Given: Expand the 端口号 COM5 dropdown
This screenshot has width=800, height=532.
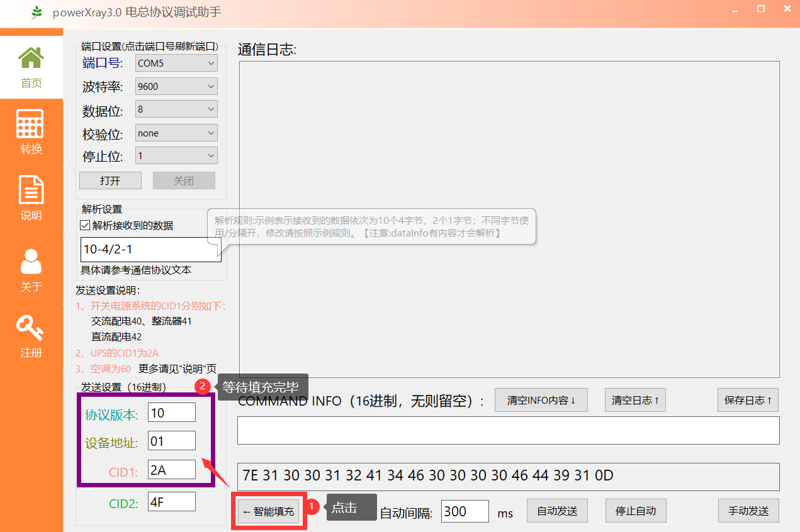Looking at the screenshot, I should [x=176, y=63].
